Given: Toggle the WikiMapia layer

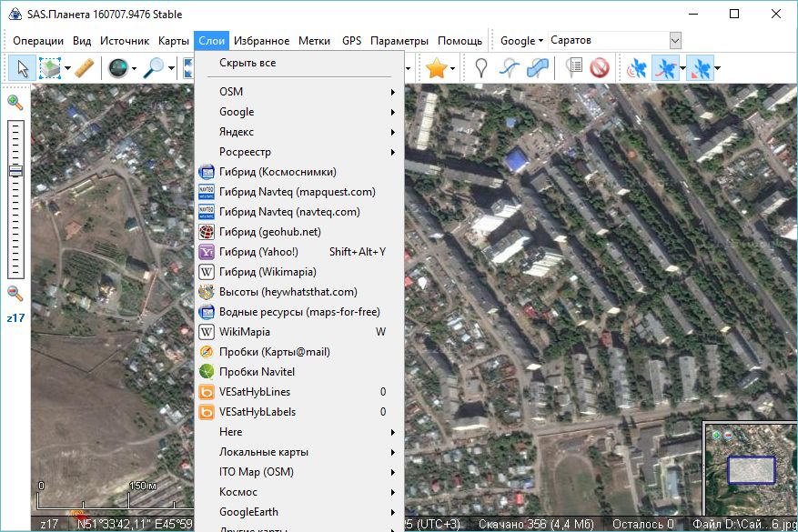Looking at the screenshot, I should [x=299, y=332].
